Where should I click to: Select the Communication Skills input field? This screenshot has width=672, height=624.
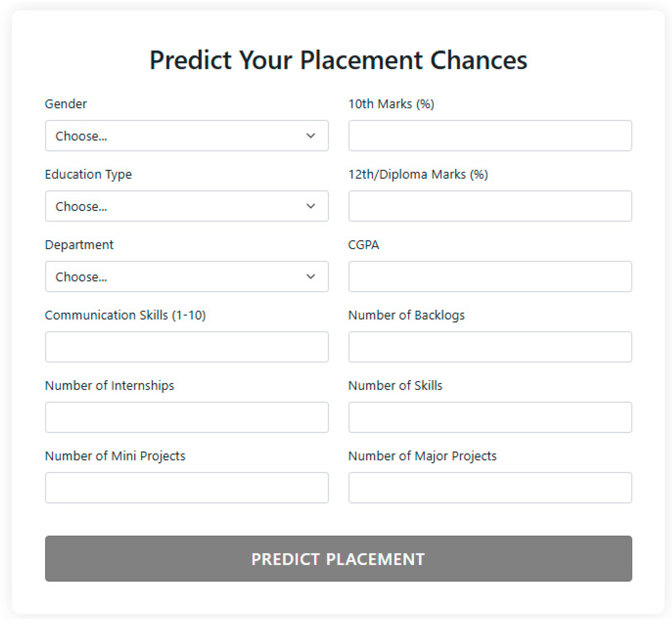click(x=187, y=347)
